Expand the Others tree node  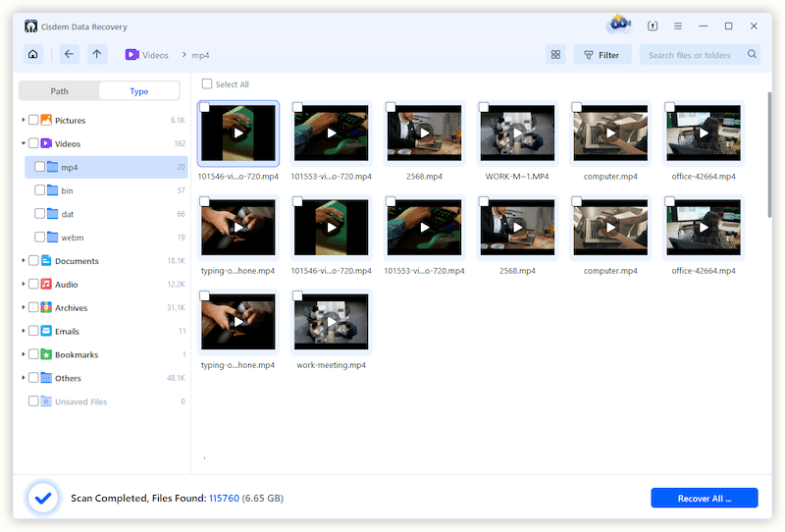(x=23, y=378)
